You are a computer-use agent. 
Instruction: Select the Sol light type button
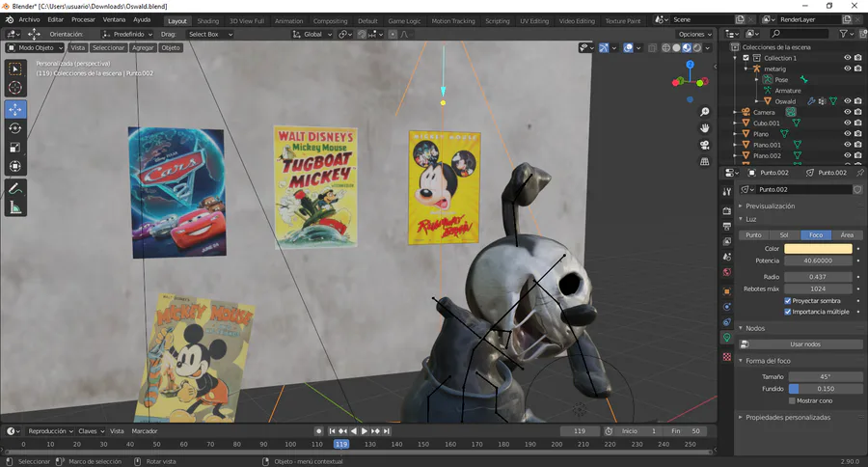coord(783,234)
